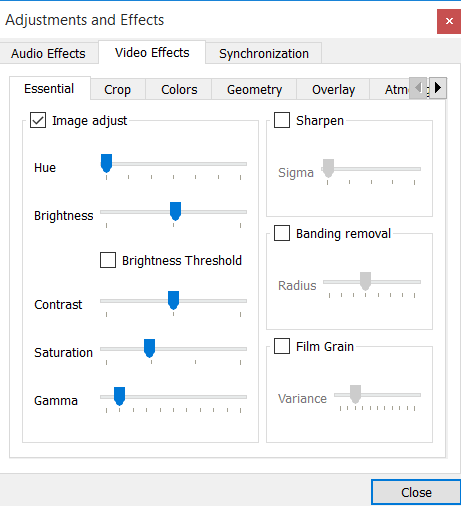Enable the Film Grain checkbox
Screen dimensions: 461x506
(x=282, y=346)
